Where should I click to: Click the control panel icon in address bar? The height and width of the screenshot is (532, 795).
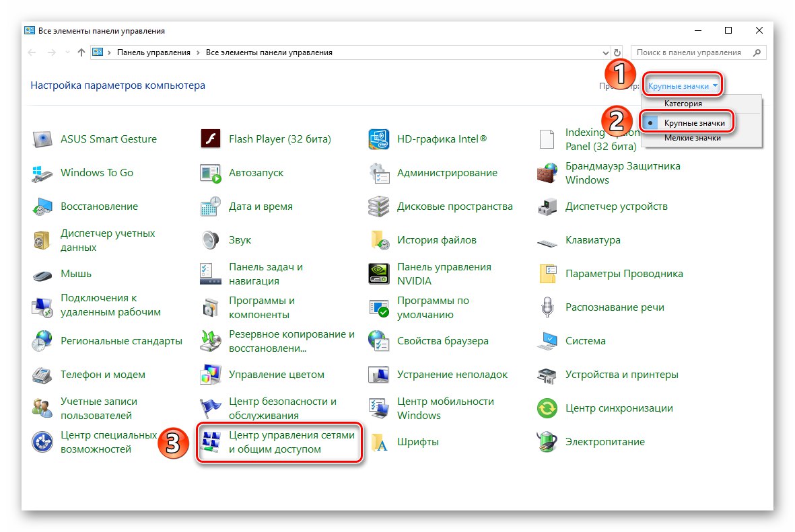[98, 52]
